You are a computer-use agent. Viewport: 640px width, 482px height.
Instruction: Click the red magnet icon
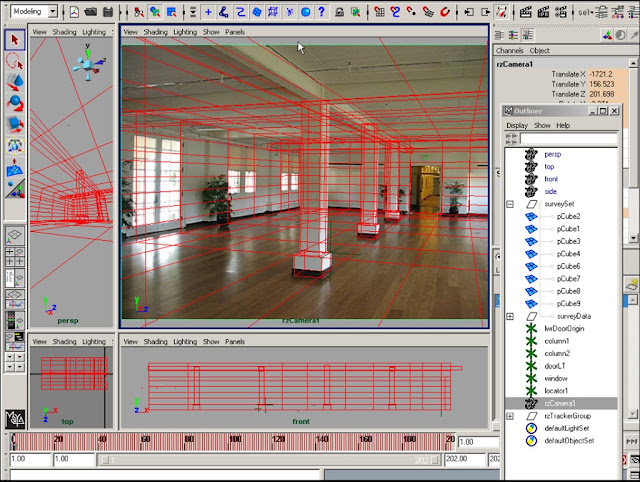pyautogui.click(x=445, y=12)
